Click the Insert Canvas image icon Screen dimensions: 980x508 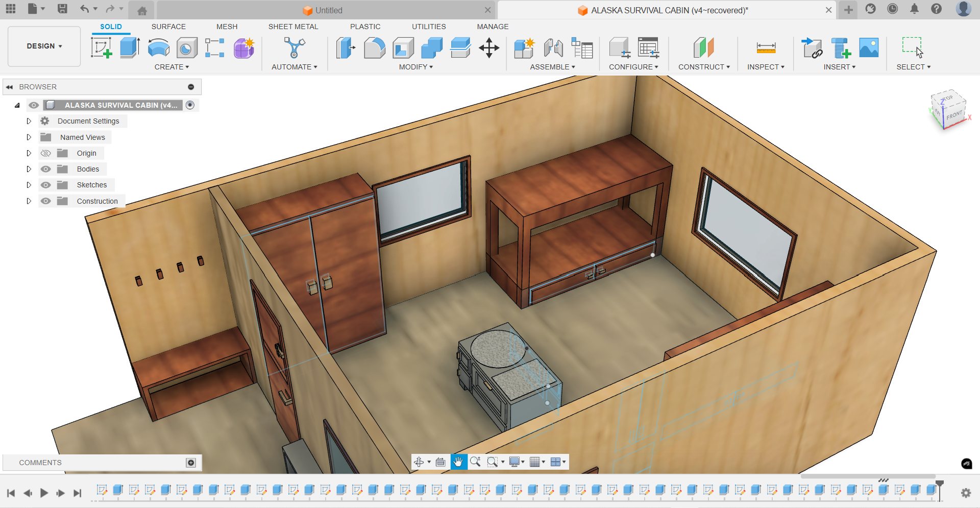pyautogui.click(x=869, y=48)
